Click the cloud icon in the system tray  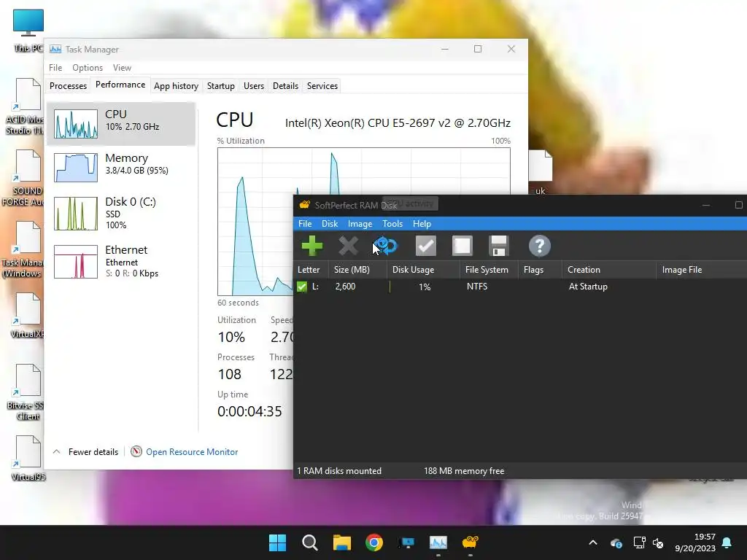pyautogui.click(x=616, y=542)
